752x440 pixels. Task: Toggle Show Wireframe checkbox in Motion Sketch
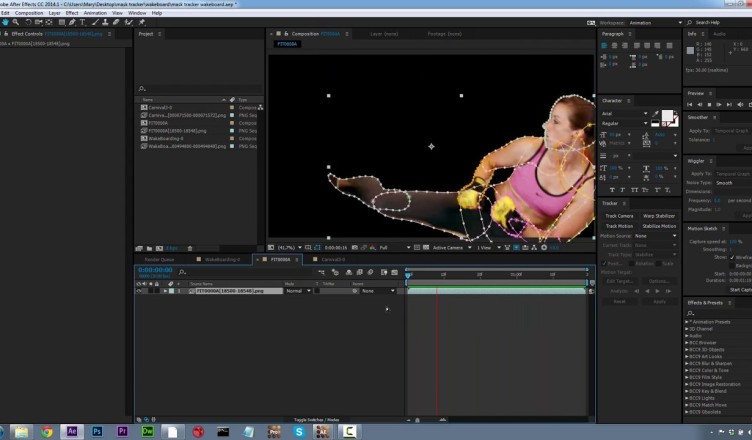[732, 258]
